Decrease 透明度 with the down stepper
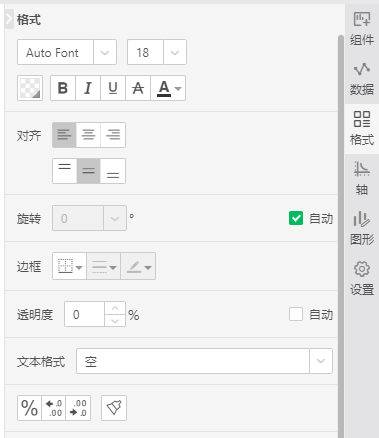Viewport: 379px width, 438px height. click(115, 320)
